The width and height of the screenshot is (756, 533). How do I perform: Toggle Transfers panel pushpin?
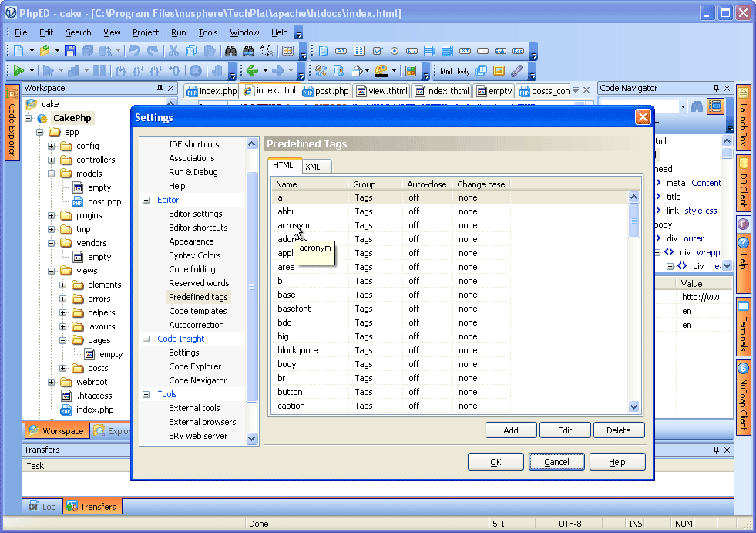click(716, 450)
